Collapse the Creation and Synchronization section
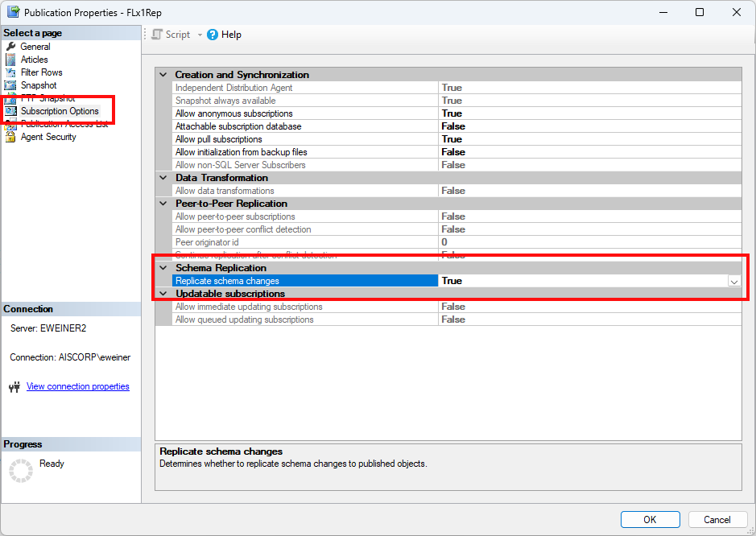The width and height of the screenshot is (756, 536). (x=162, y=74)
